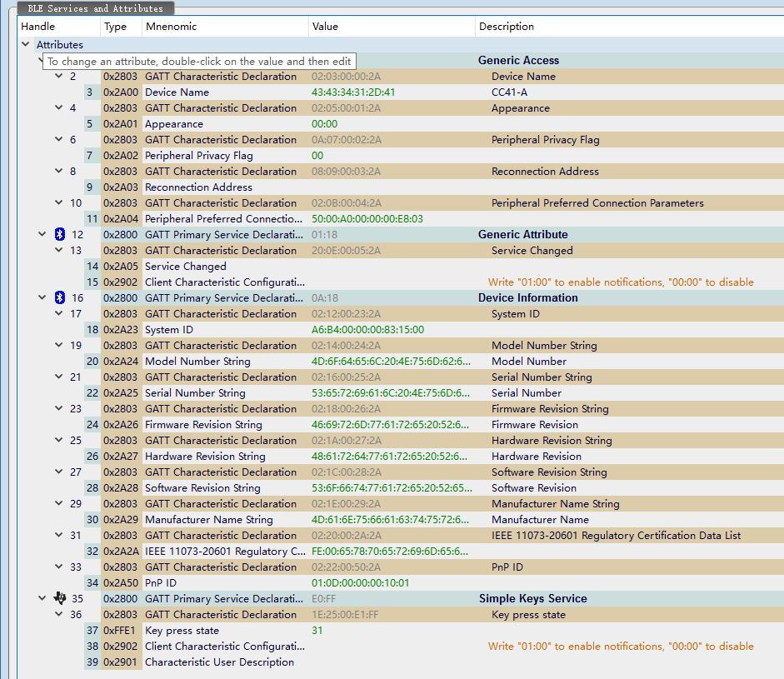784x679 pixels.
Task: Select Device Name value 43:43:34:31:2D:41
Action: pyautogui.click(x=353, y=92)
